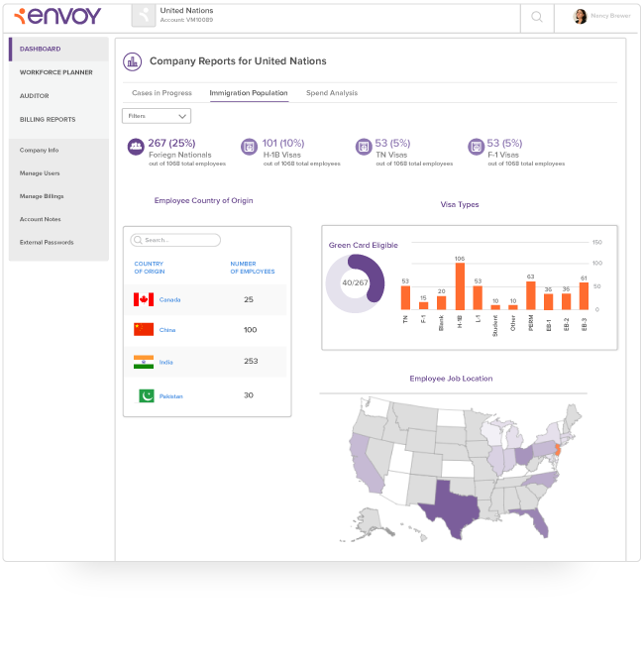This screenshot has width=644, height=666.
Task: Click the Number of Employees column header
Action: 253,268
